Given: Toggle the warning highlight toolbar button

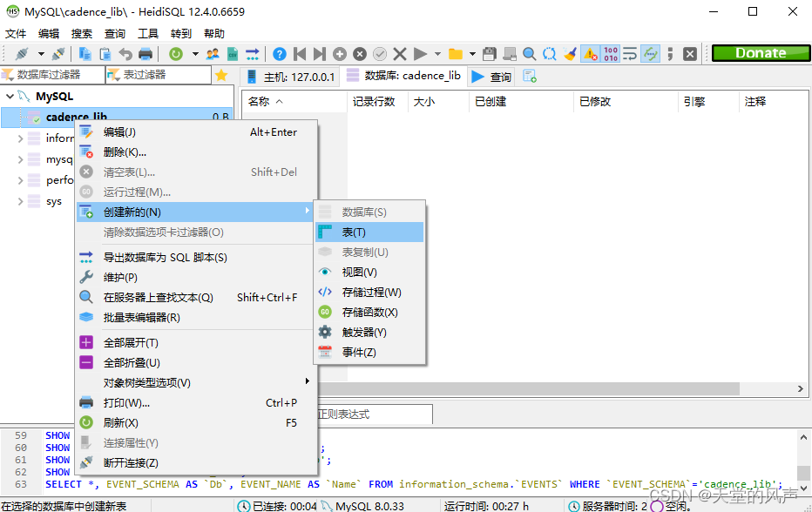Looking at the screenshot, I should point(589,53).
